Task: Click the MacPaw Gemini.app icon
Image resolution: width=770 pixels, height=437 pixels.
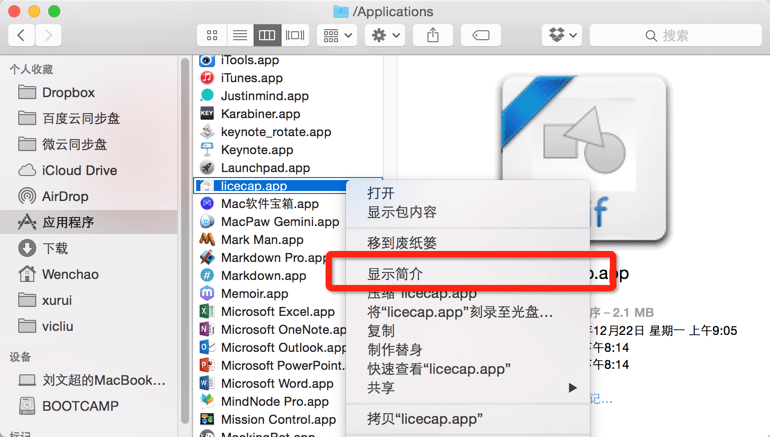Action: pos(207,221)
